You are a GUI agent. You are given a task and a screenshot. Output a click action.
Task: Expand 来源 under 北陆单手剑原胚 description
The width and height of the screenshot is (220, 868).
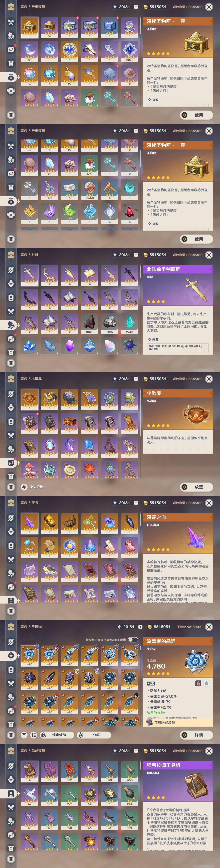click(155, 340)
